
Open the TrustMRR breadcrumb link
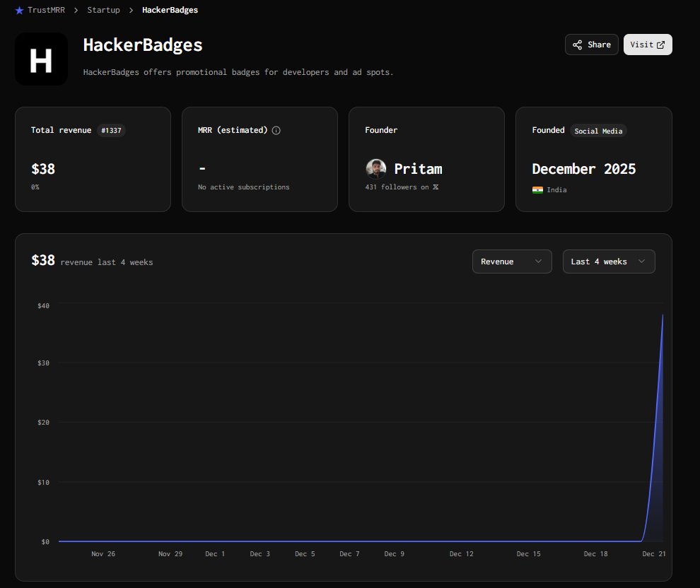(46, 10)
